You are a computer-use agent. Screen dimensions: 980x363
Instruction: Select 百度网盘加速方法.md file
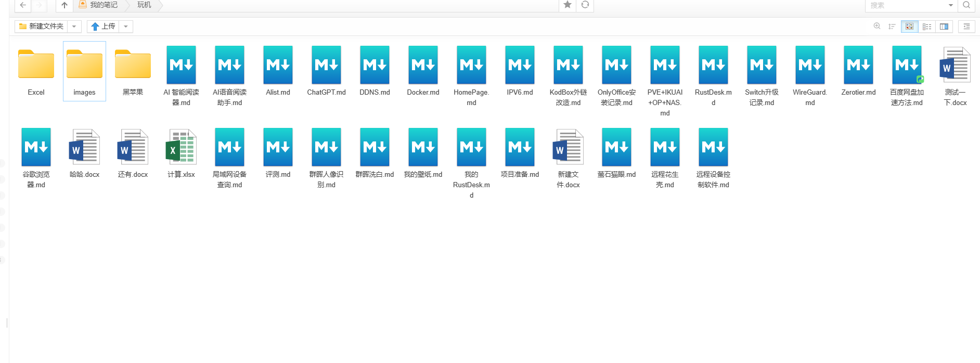point(907,76)
